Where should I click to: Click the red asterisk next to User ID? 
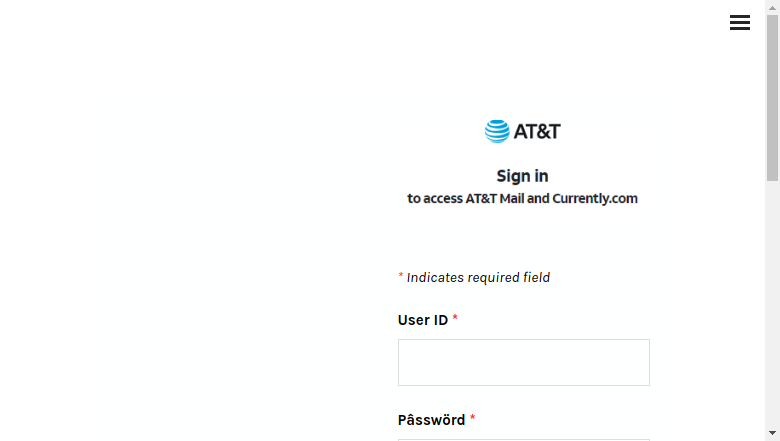click(455, 318)
